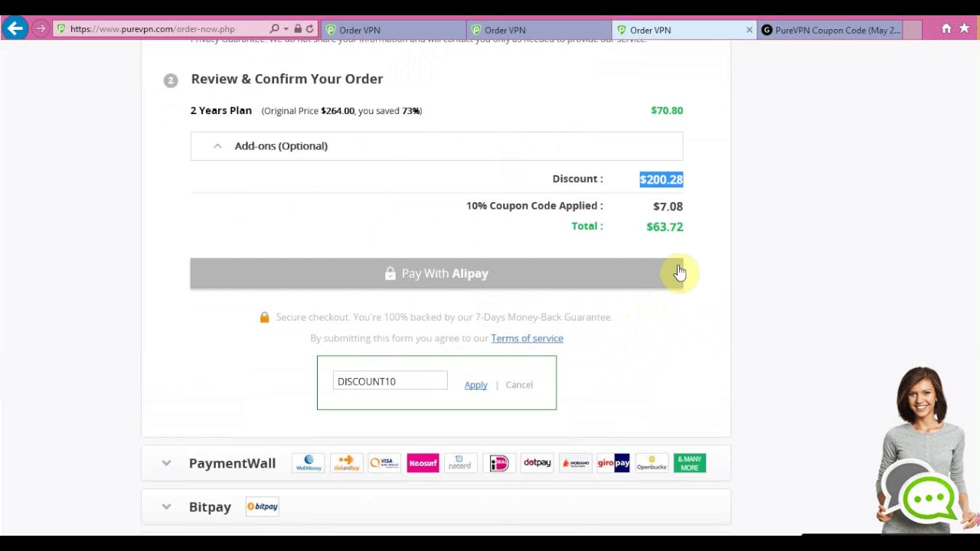Click the green '& Many More' badge

(x=690, y=463)
